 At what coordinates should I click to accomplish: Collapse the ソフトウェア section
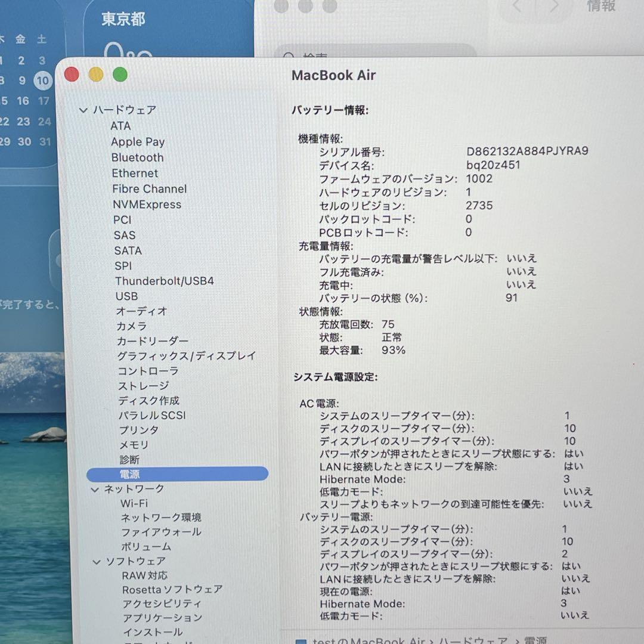[95, 561]
